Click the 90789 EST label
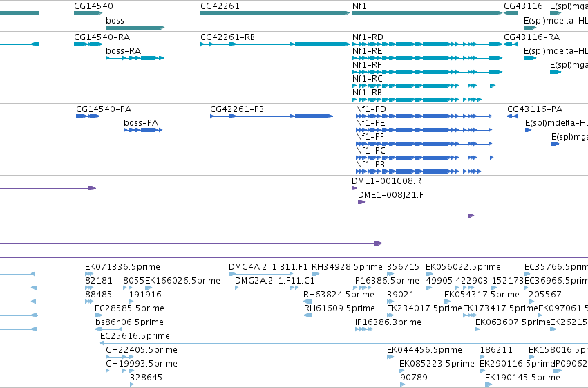Viewport: 588px width, 388px height. [x=414, y=378]
